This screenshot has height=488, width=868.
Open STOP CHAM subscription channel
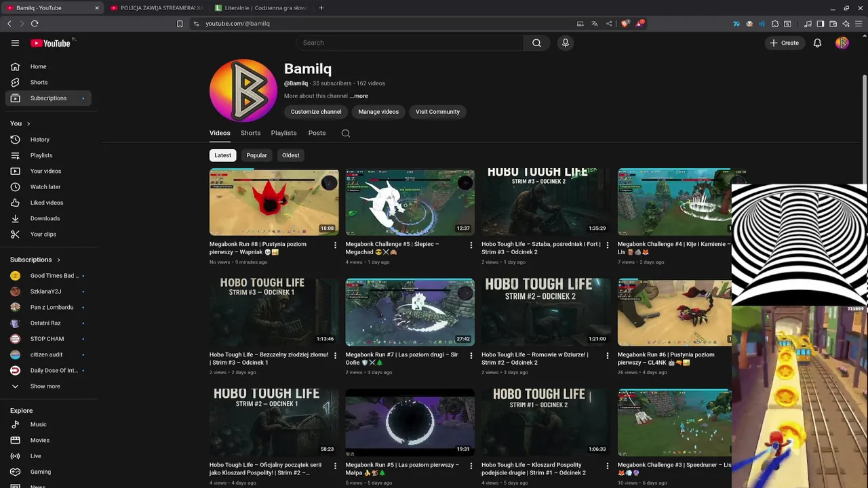coord(48,339)
